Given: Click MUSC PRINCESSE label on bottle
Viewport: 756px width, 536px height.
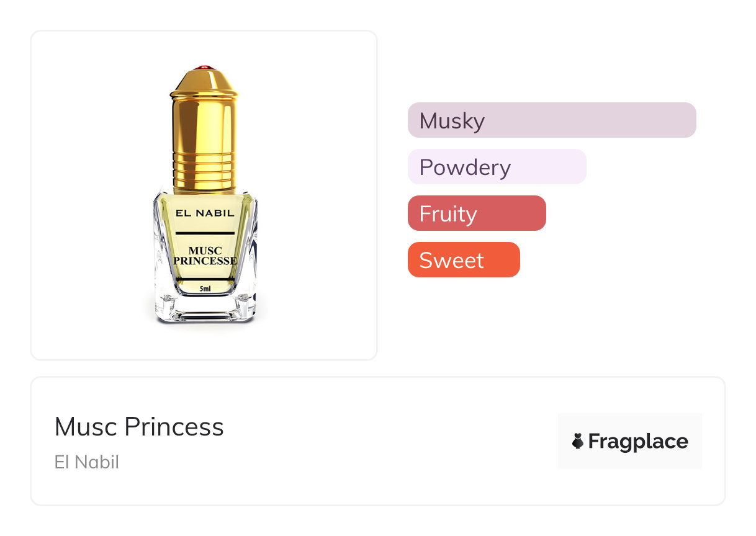Looking at the screenshot, I should pos(205,256).
